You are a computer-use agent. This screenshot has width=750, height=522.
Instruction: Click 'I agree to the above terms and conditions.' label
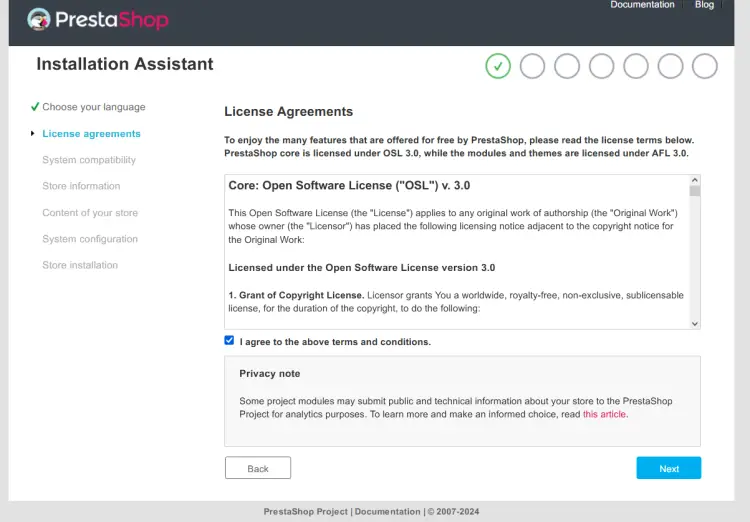pos(335,342)
